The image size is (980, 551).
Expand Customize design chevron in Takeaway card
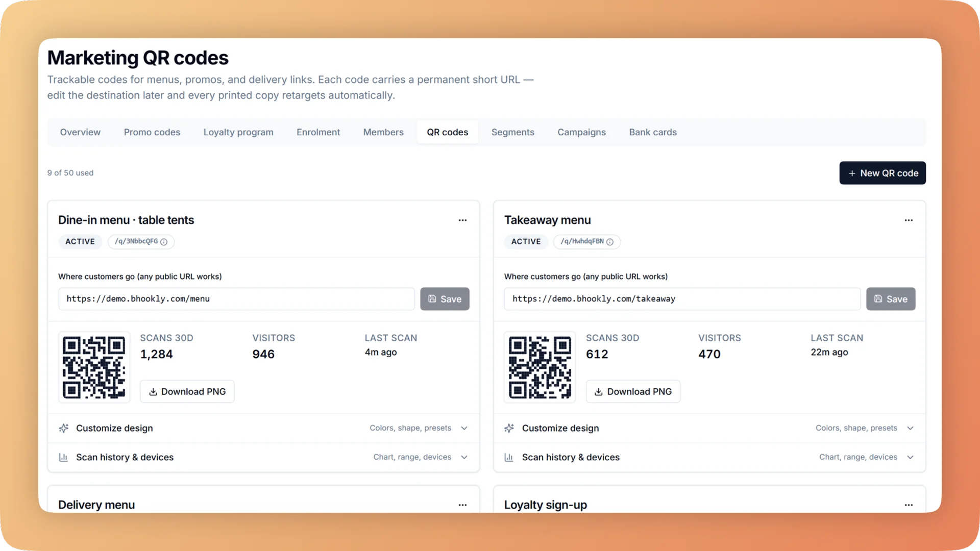click(910, 428)
